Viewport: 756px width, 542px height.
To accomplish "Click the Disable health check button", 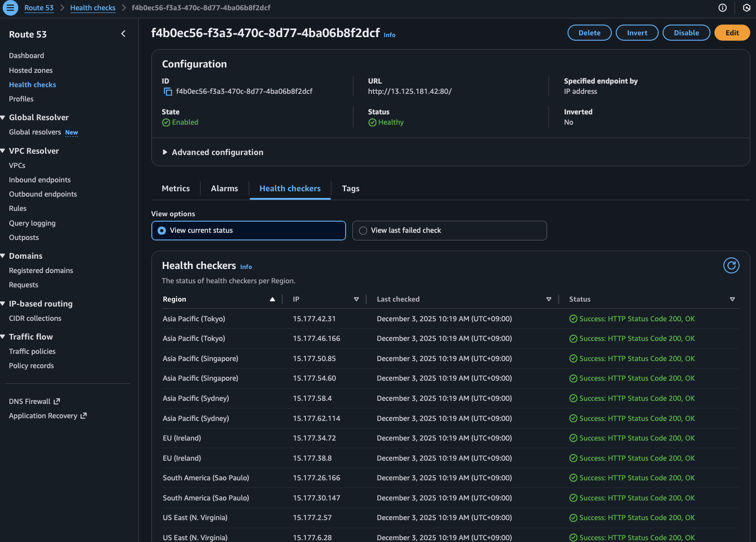I will pos(686,33).
